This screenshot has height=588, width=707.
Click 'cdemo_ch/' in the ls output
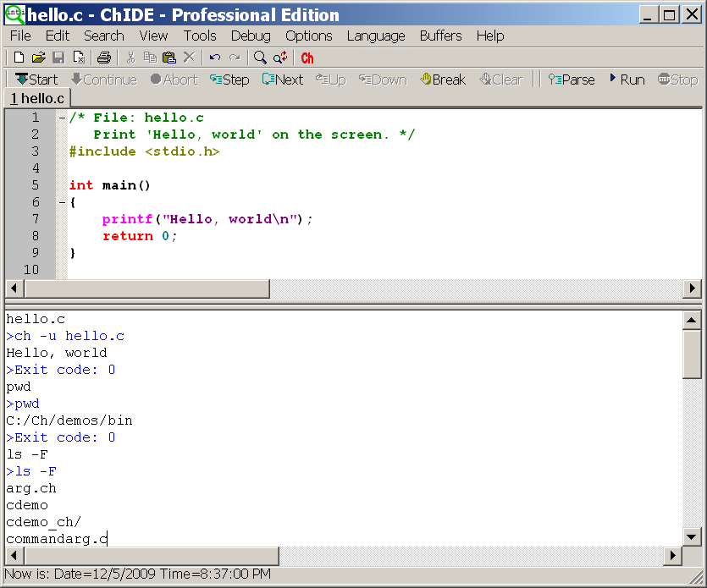44,522
